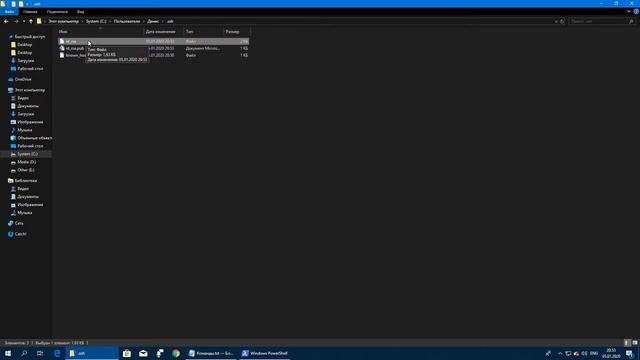
Task: Sort files by the Имя column
Action: 100,31
